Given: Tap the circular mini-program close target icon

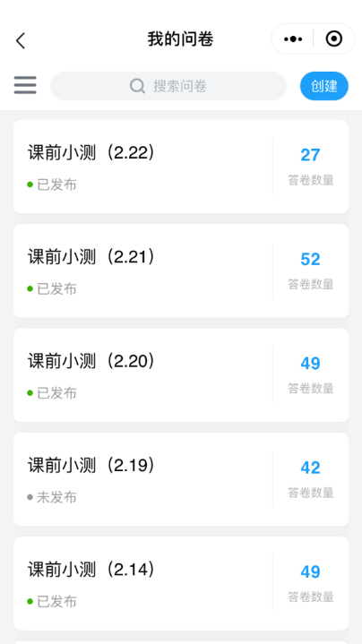Looking at the screenshot, I should (x=333, y=39).
